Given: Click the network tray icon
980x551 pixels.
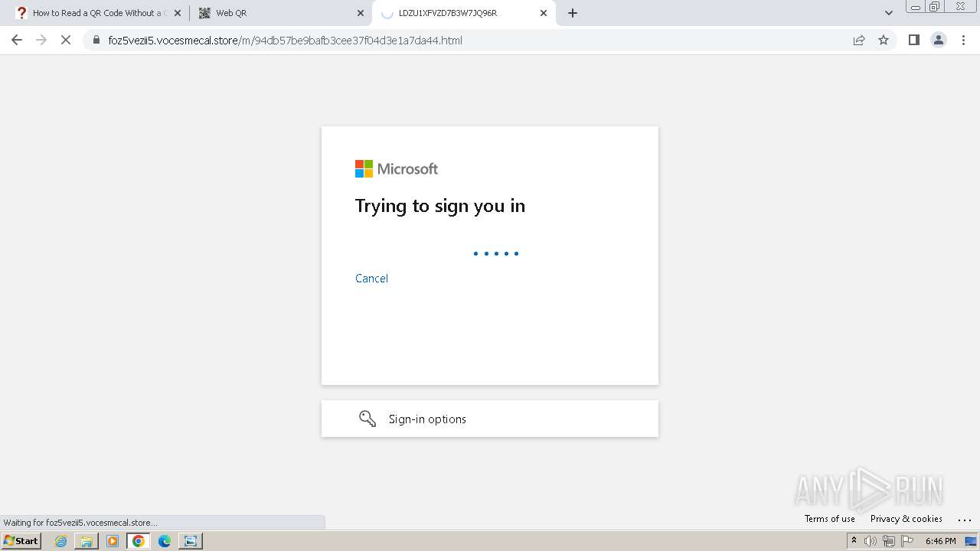Looking at the screenshot, I should coord(889,541).
